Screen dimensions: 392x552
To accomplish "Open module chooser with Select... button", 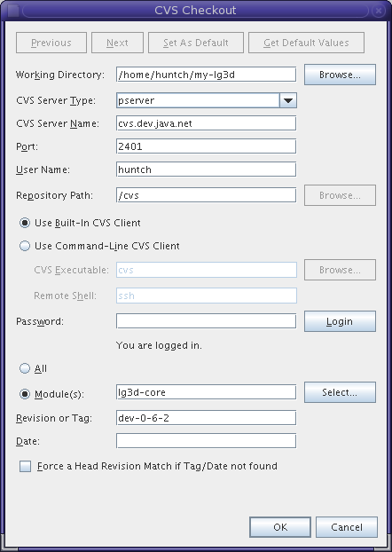I will 340,392.
